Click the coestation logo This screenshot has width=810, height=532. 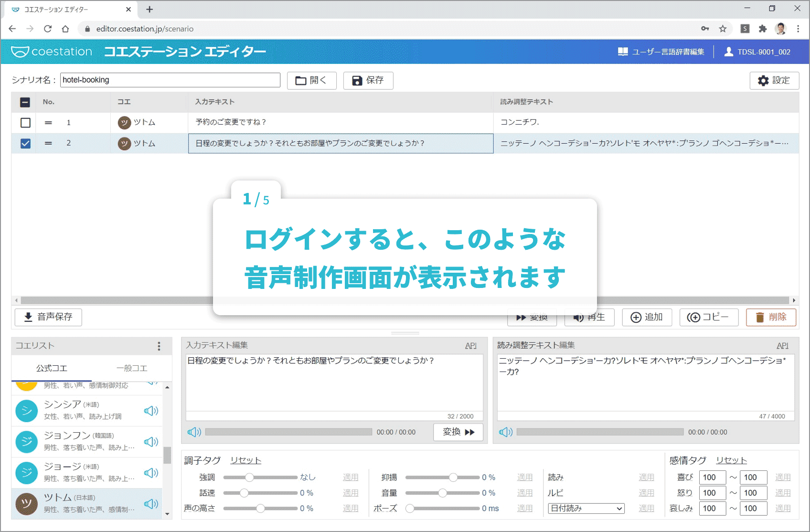(x=52, y=52)
